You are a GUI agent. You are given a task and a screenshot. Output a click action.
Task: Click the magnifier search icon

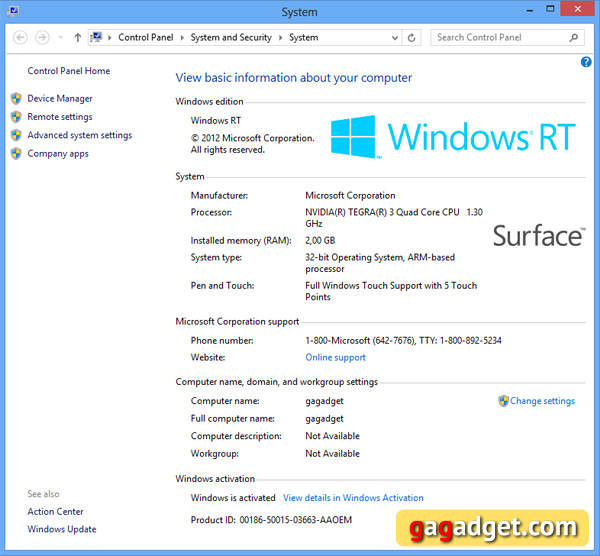(x=574, y=38)
